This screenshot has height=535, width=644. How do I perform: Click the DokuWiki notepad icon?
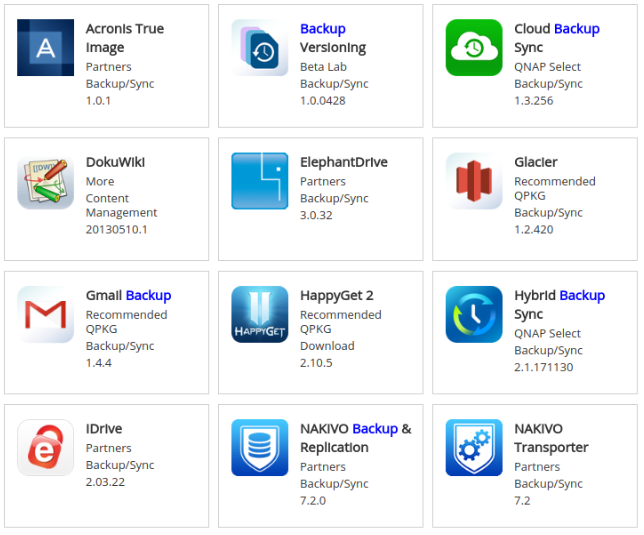click(46, 181)
